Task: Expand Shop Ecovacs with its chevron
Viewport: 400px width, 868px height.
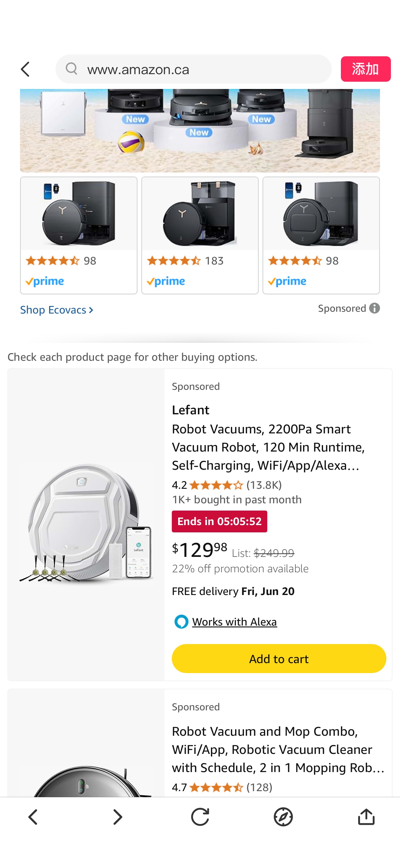Action: click(x=91, y=310)
